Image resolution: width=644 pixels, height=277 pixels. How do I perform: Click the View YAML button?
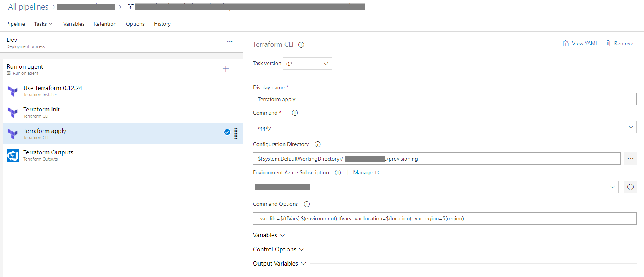click(580, 44)
